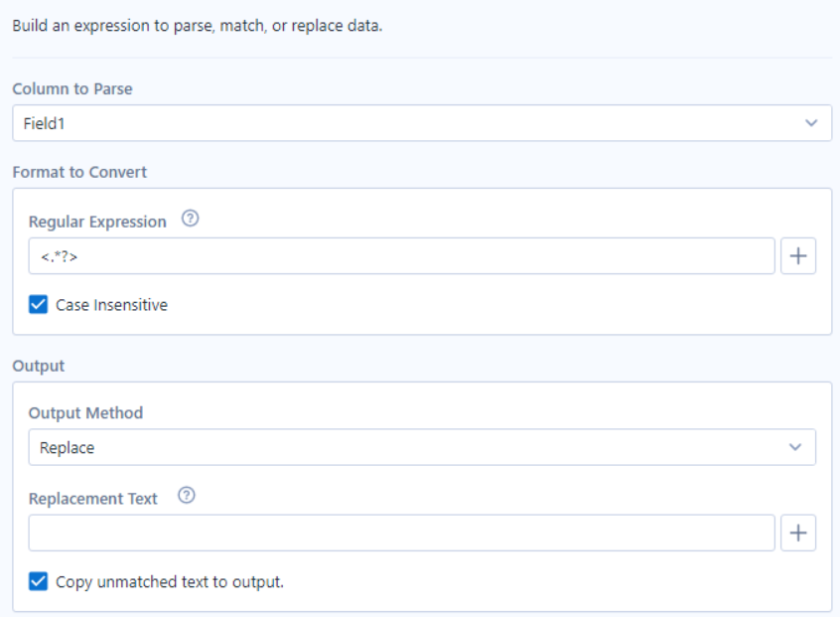Click the chevron arrow in Column to Parse

tap(811, 124)
